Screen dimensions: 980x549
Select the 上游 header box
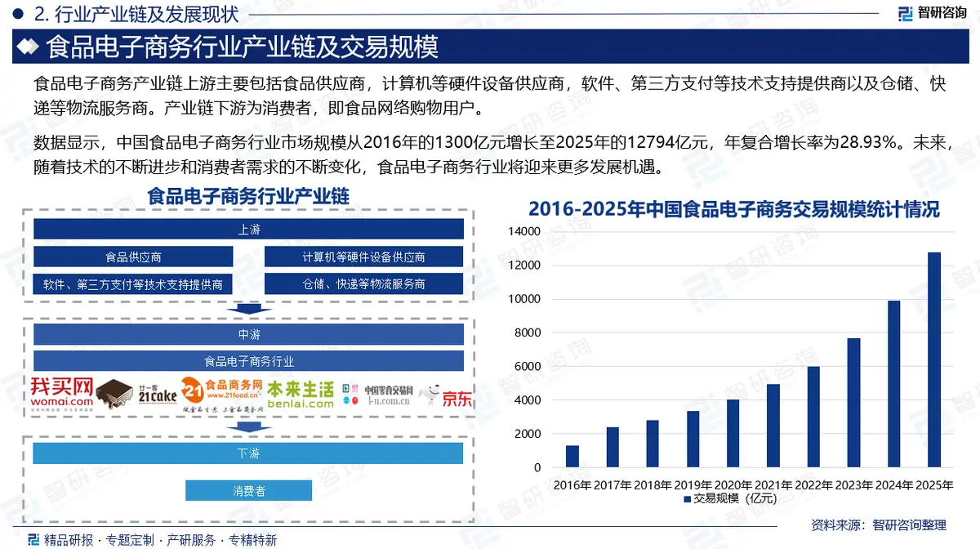[248, 230]
